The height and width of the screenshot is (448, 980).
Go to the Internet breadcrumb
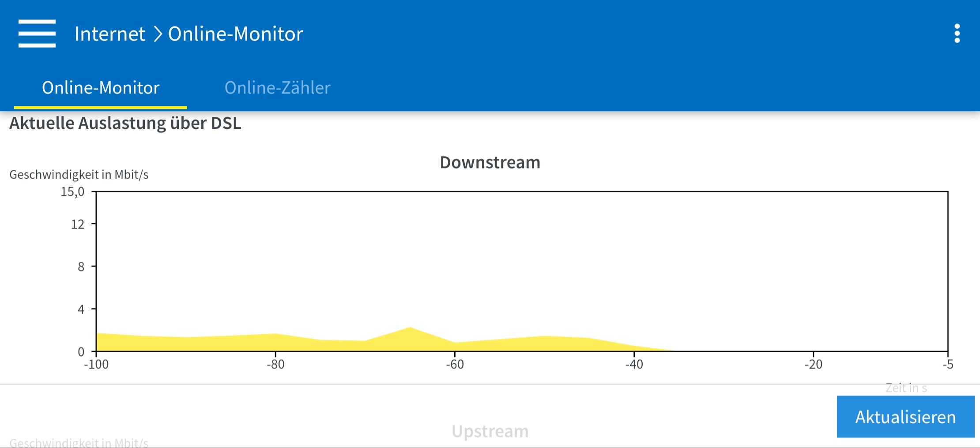tap(109, 34)
